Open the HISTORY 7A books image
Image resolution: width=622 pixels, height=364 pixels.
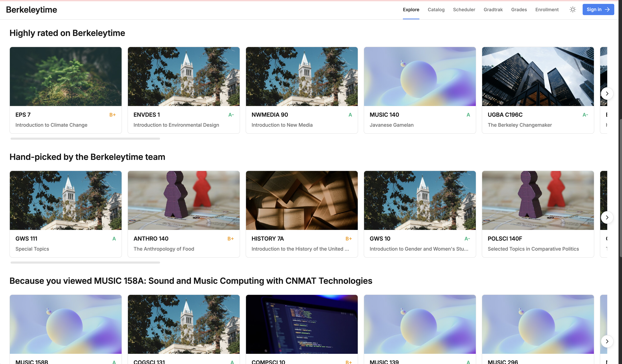pos(302,200)
